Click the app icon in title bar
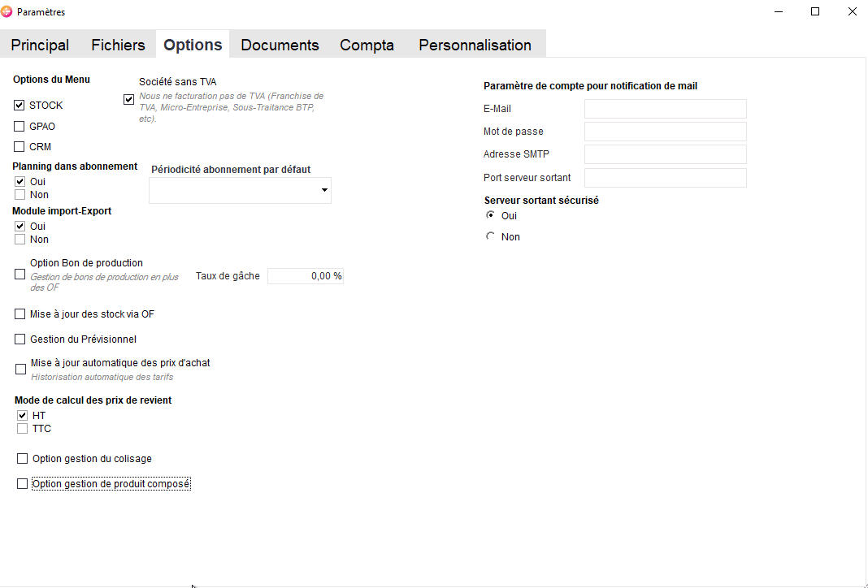The height and width of the screenshot is (588, 868). pos(8,12)
